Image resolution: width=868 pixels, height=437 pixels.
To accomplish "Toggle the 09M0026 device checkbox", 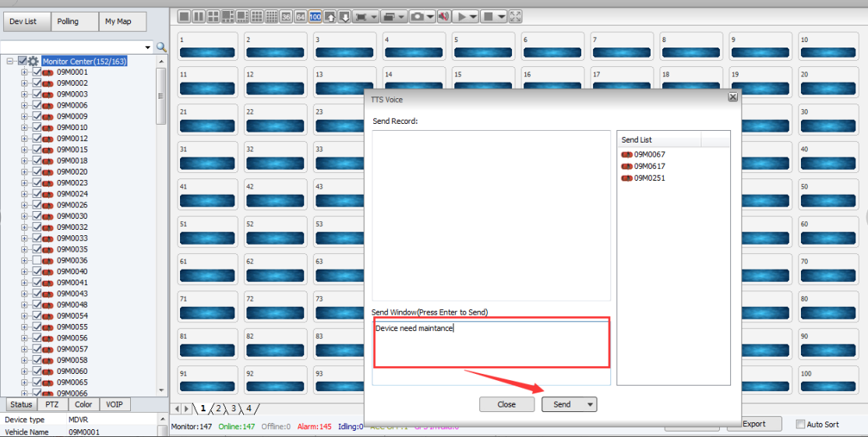I will [37, 205].
